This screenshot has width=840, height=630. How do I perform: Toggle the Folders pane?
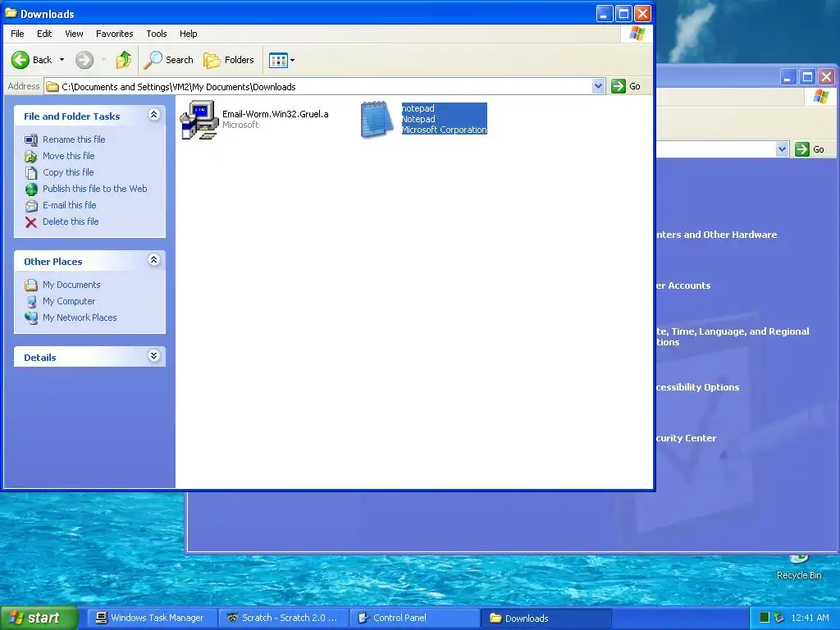pos(229,59)
